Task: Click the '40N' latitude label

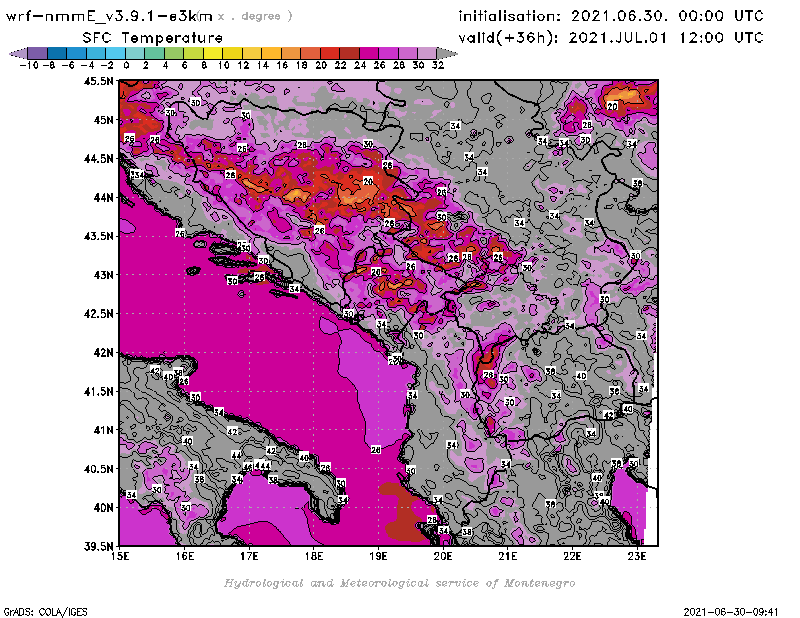Action: pos(104,508)
